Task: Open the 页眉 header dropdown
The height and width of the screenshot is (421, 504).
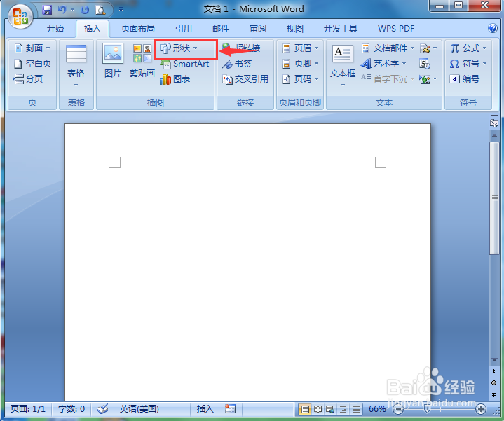Action: [x=300, y=48]
